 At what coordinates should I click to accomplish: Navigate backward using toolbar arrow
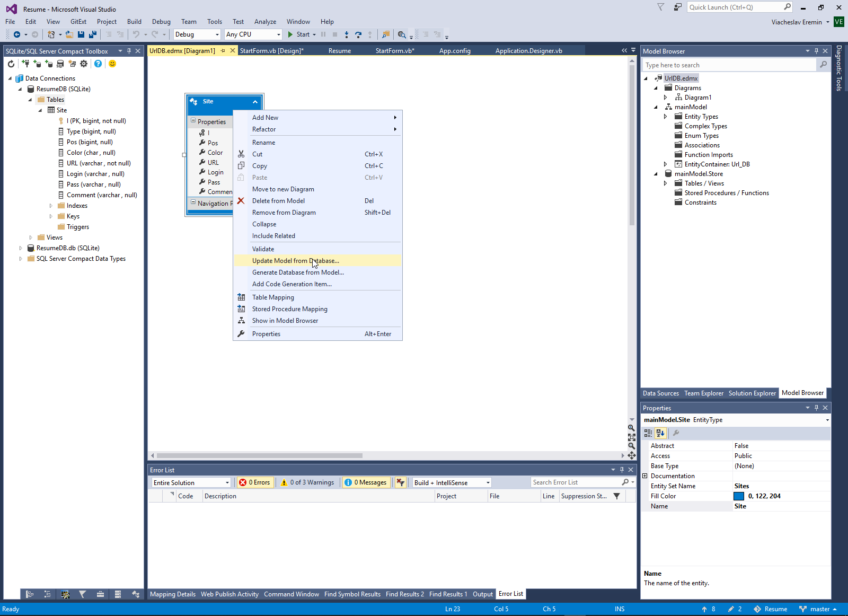click(17, 34)
